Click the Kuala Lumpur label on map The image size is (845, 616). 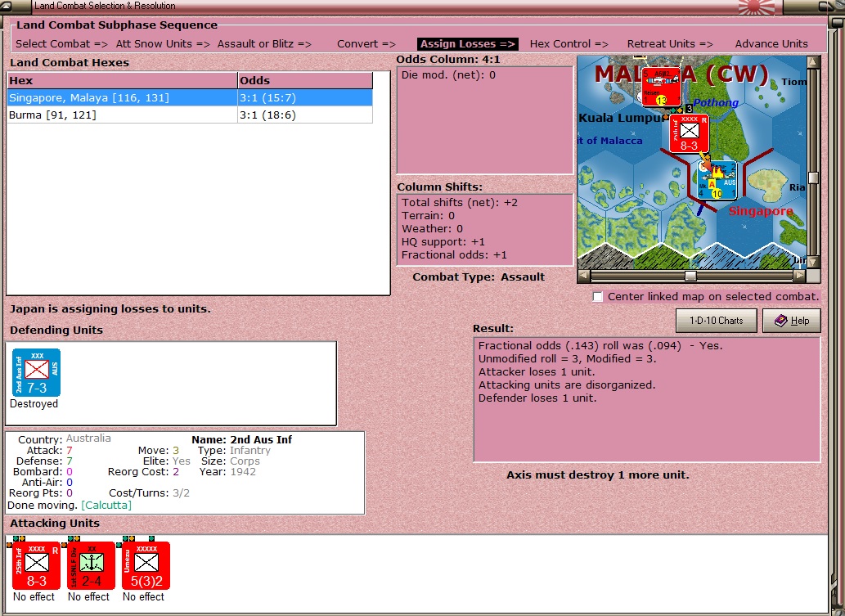[621, 118]
